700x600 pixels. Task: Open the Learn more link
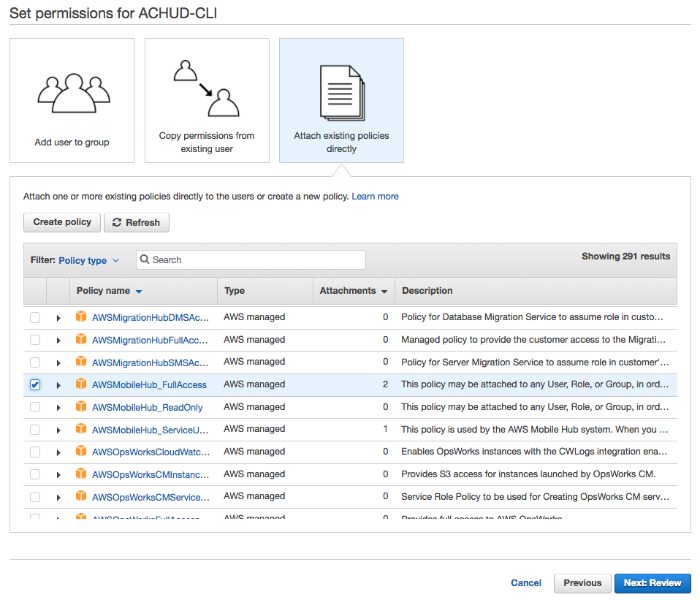click(x=375, y=196)
